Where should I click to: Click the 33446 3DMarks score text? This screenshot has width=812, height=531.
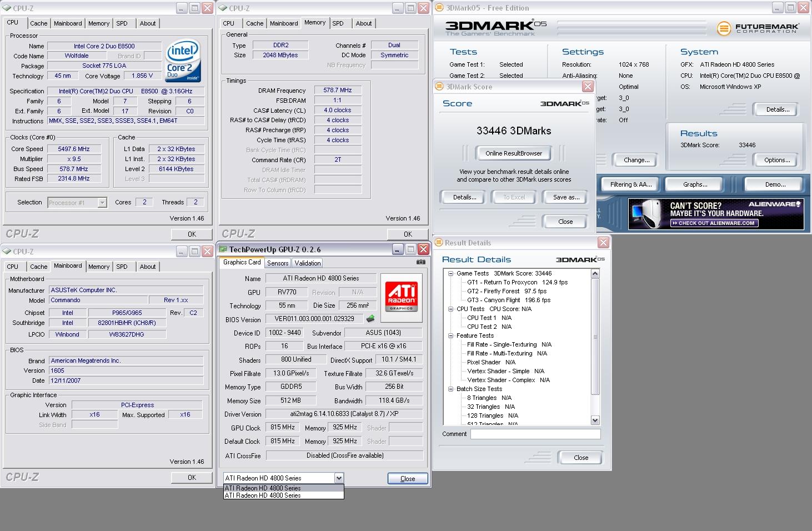point(514,131)
